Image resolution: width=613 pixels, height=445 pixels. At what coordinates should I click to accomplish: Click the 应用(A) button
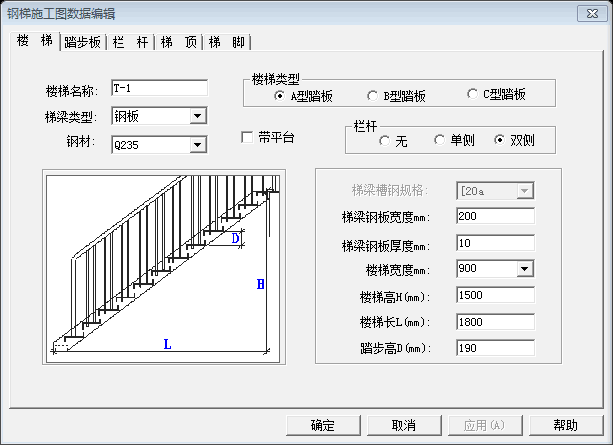[485, 425]
